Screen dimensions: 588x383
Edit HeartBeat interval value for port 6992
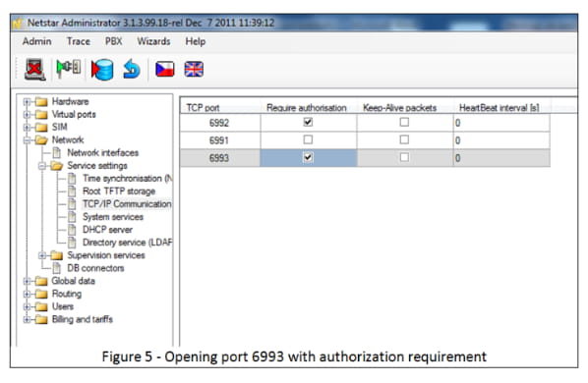coord(501,123)
